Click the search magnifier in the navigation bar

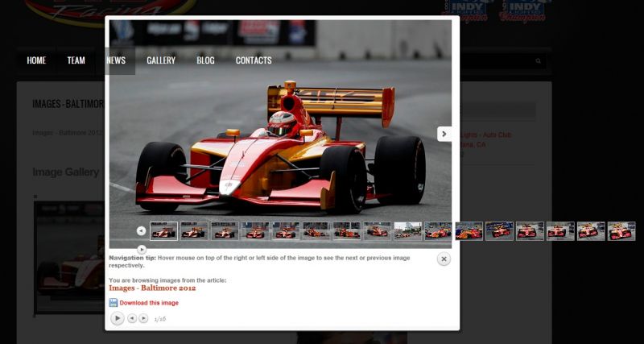click(x=538, y=61)
